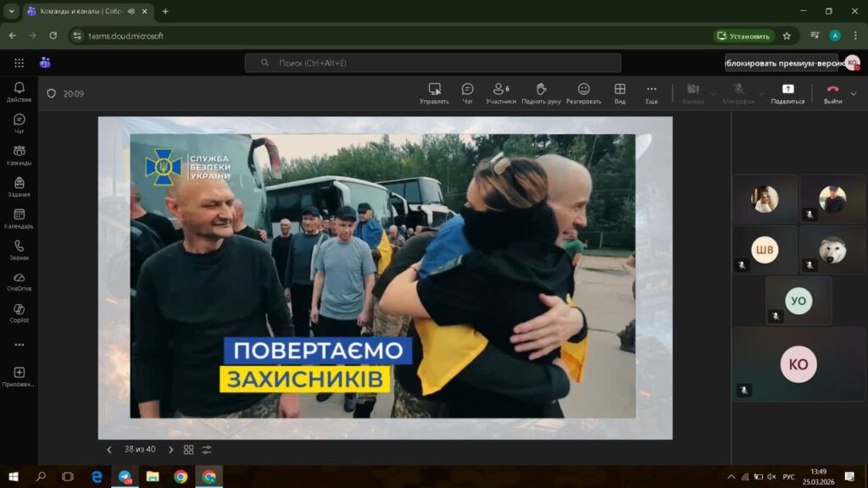The width and height of the screenshot is (868, 488).
Task: Open OneDrive from the Teams sidebar
Action: pos(19,281)
